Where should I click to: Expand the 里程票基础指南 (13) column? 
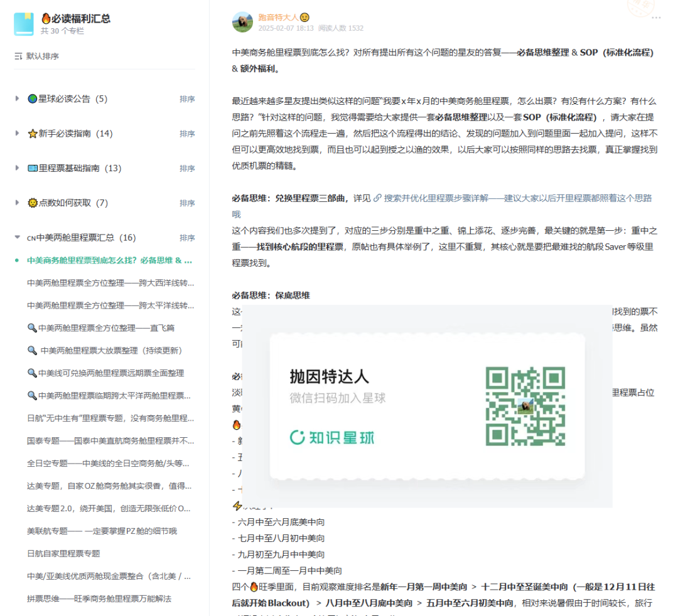click(17, 167)
